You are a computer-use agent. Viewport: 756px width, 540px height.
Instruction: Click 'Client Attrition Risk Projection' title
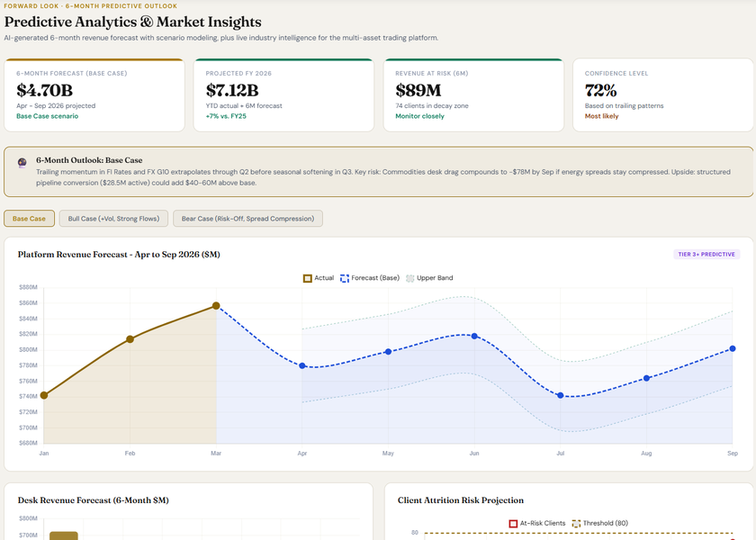pos(461,500)
